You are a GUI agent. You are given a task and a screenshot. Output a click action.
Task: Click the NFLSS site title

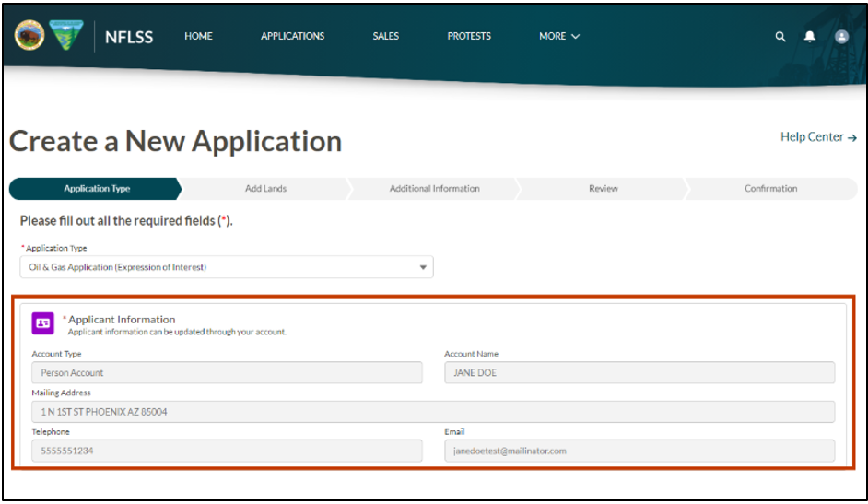pyautogui.click(x=129, y=37)
